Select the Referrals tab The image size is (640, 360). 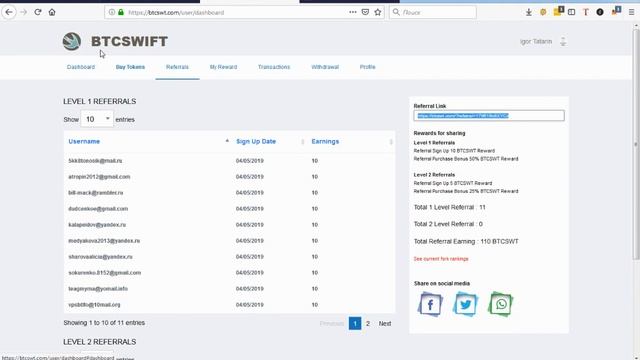[177, 67]
